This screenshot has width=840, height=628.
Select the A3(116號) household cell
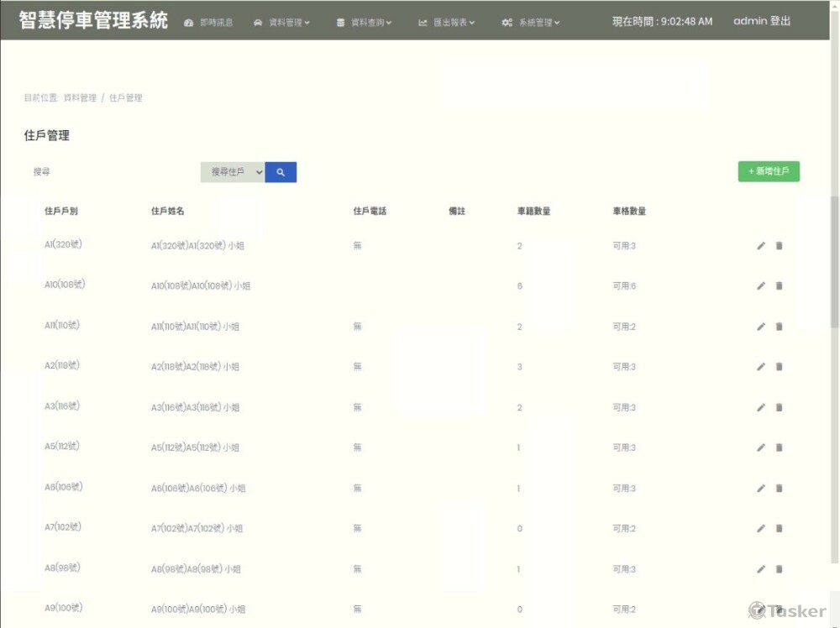click(62, 406)
